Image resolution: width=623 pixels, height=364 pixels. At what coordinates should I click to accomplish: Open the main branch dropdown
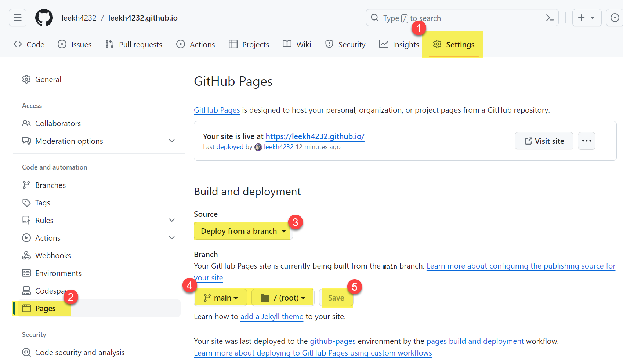[x=221, y=298]
